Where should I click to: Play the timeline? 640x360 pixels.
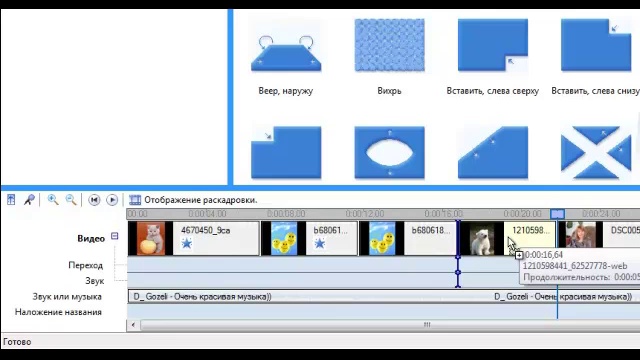pyautogui.click(x=112, y=200)
